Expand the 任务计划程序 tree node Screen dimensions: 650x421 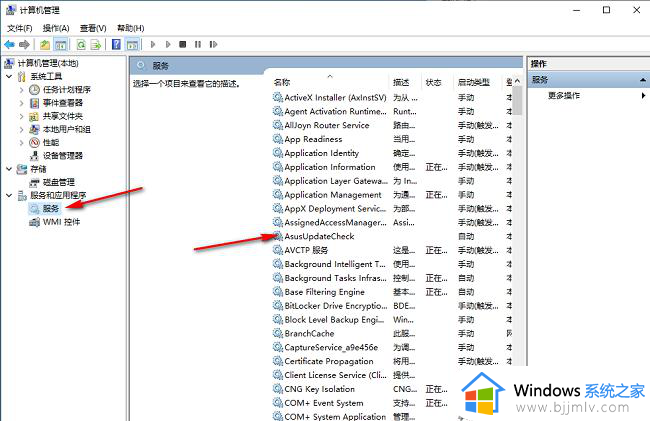coord(21,90)
